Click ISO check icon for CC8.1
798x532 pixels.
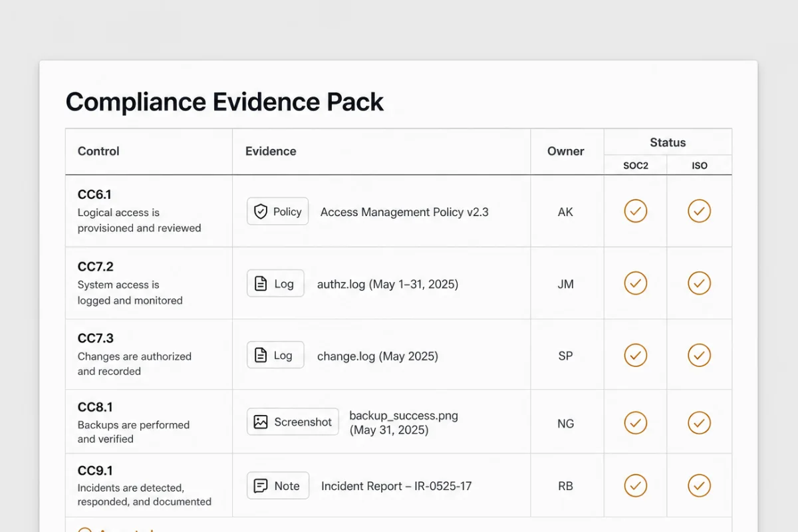[x=699, y=422]
